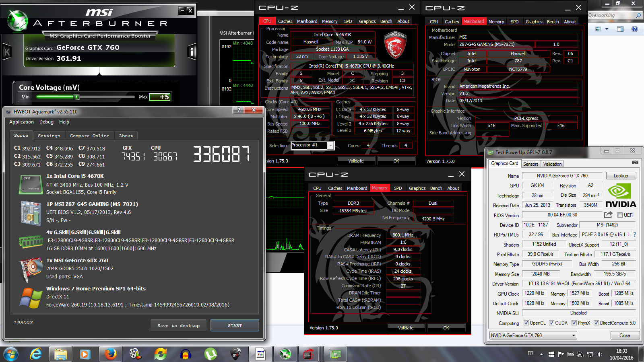Screen dimensions: 644x362
Task: Toggle the PhysX checkbox
Action: [x=574, y=323]
